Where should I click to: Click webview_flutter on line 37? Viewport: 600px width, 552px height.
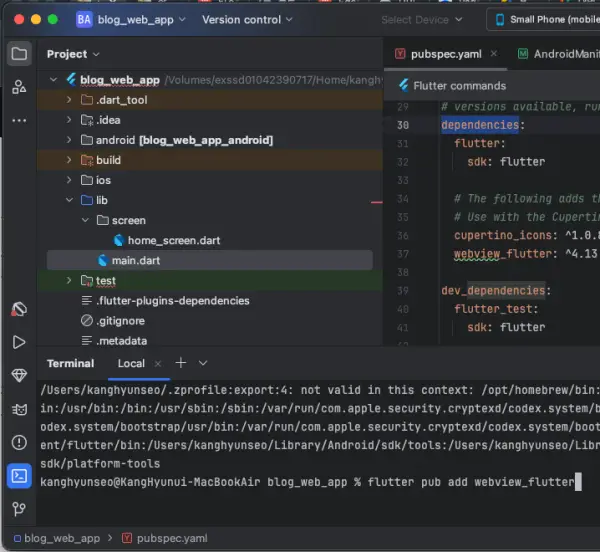(503, 254)
